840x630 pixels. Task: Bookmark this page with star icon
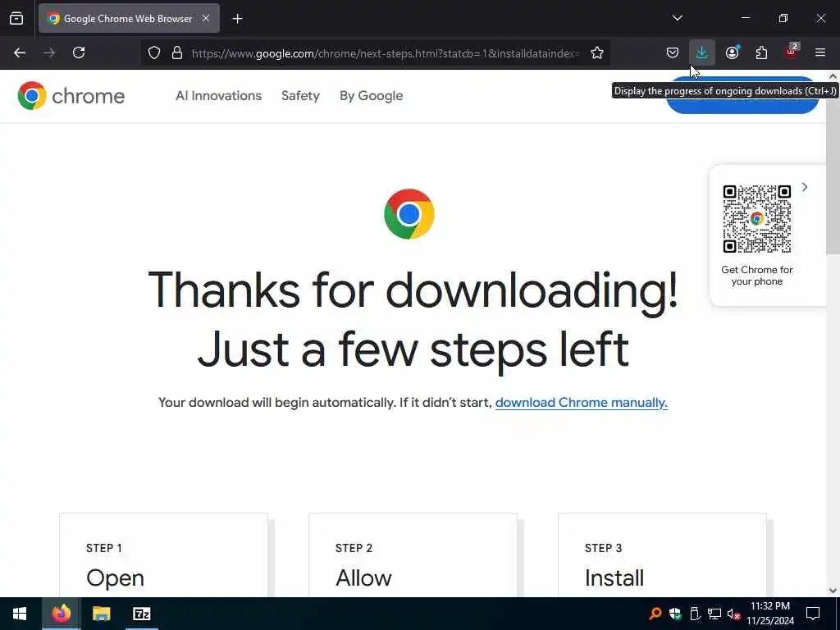click(597, 52)
